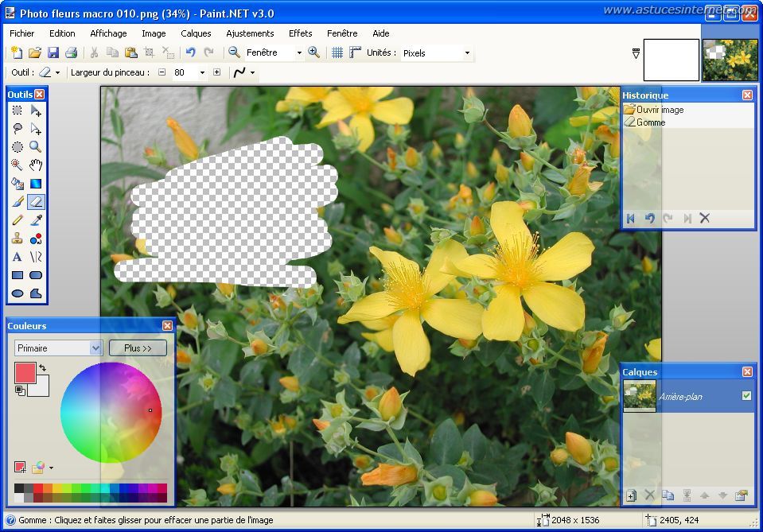Select the Recolor tool
The height and width of the screenshot is (532, 763).
coord(36,239)
